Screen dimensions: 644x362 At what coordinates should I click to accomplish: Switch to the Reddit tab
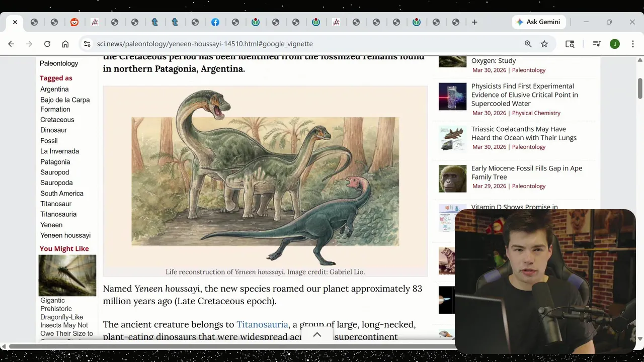tap(74, 22)
